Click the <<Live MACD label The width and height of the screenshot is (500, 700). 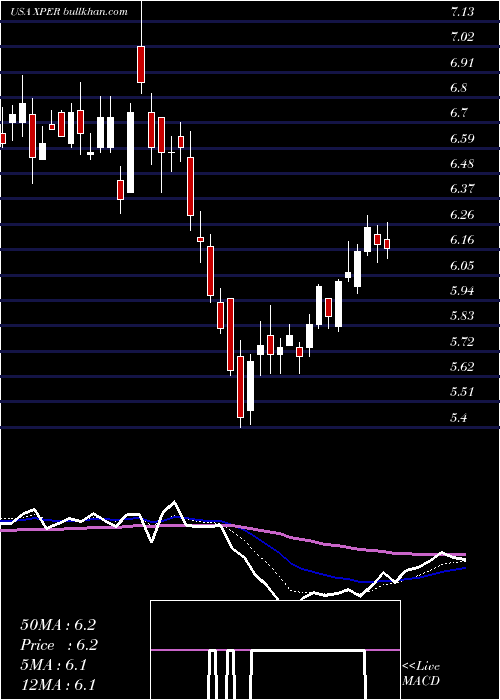(x=421, y=674)
